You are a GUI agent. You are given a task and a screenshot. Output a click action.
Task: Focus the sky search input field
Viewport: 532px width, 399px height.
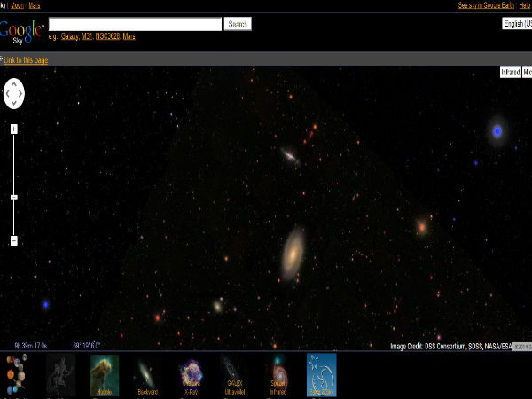click(x=135, y=24)
